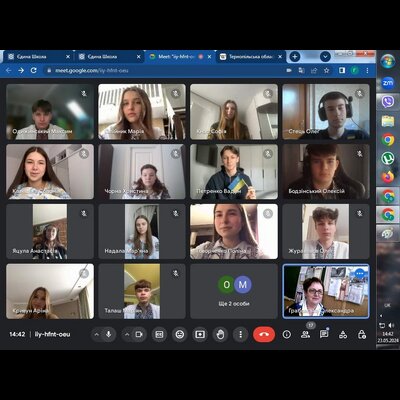400x400 pixels.
Task: Show the participants list icon
Action: coord(305,334)
